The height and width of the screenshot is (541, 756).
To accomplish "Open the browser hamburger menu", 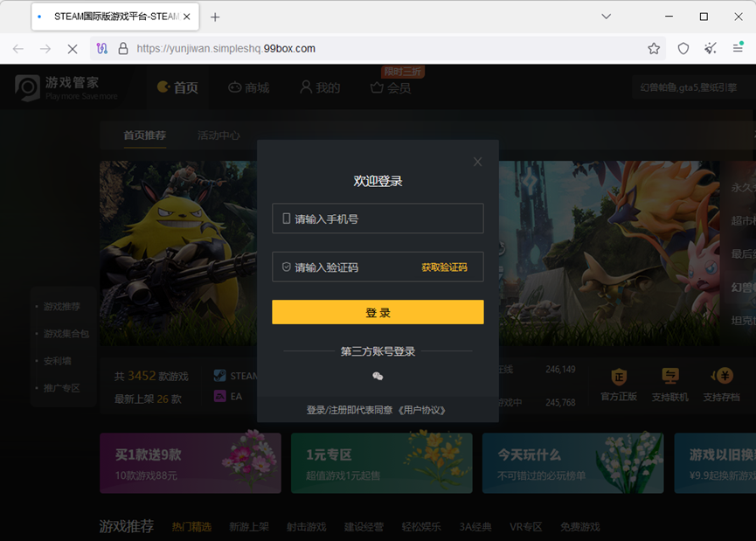I will (738, 48).
